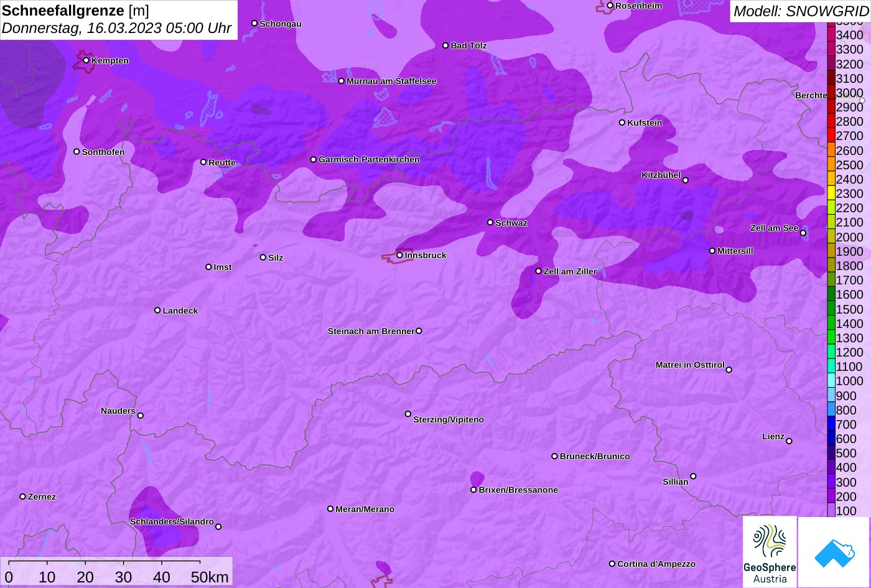
Task: Click the Brixen/Bressanone marker dot
Action: click(473, 490)
